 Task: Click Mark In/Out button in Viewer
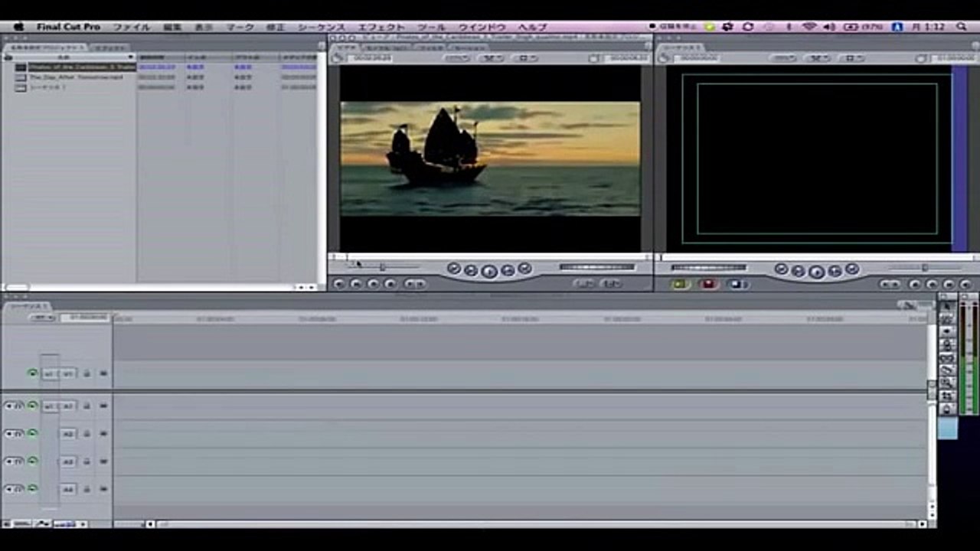pyautogui.click(x=414, y=284)
